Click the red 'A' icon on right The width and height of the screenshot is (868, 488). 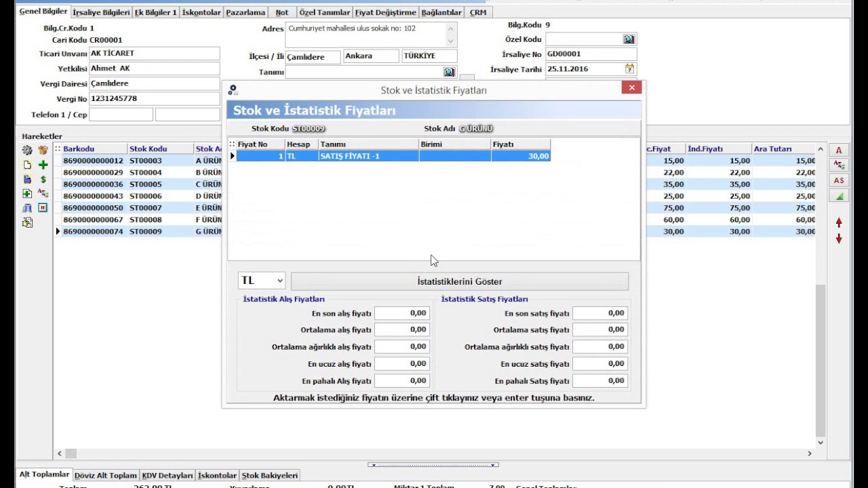pos(839,150)
